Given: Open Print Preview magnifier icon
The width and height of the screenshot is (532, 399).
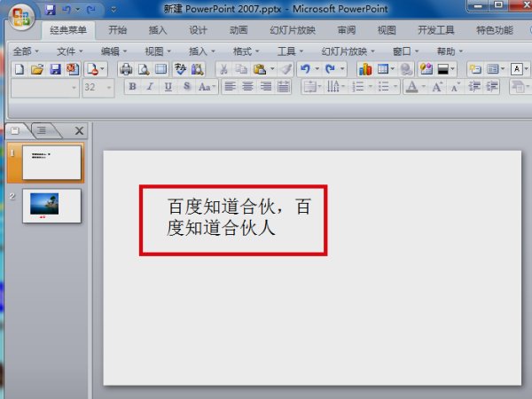Looking at the screenshot, I should pyautogui.click(x=144, y=69).
